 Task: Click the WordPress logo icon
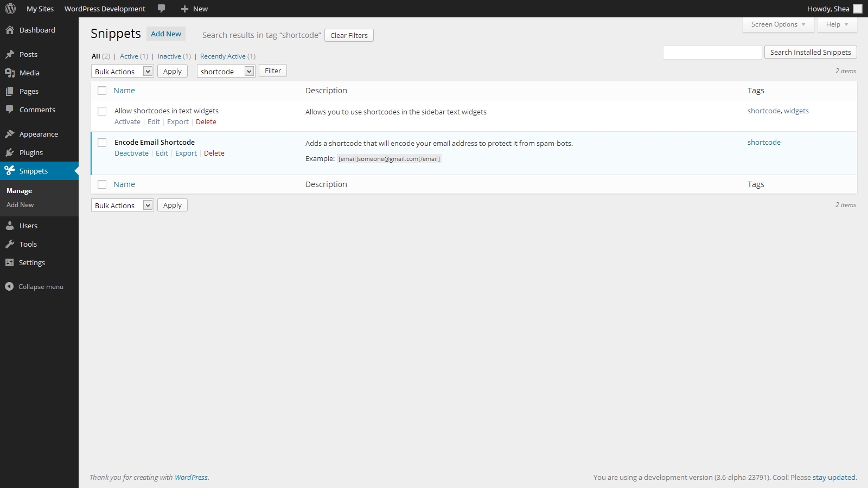coord(10,9)
